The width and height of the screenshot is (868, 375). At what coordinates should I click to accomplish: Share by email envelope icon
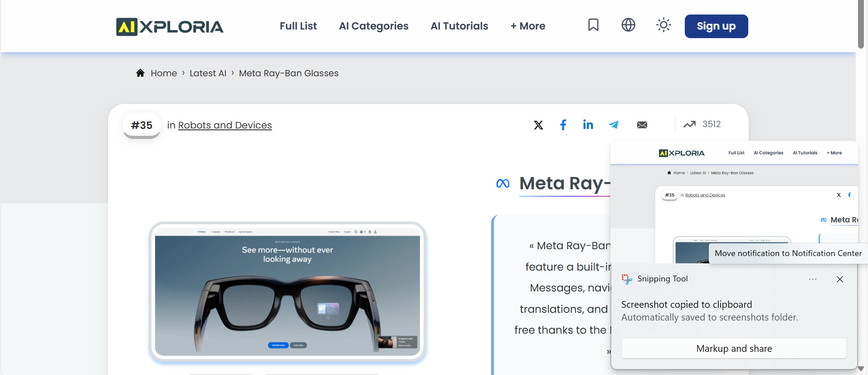coord(642,125)
